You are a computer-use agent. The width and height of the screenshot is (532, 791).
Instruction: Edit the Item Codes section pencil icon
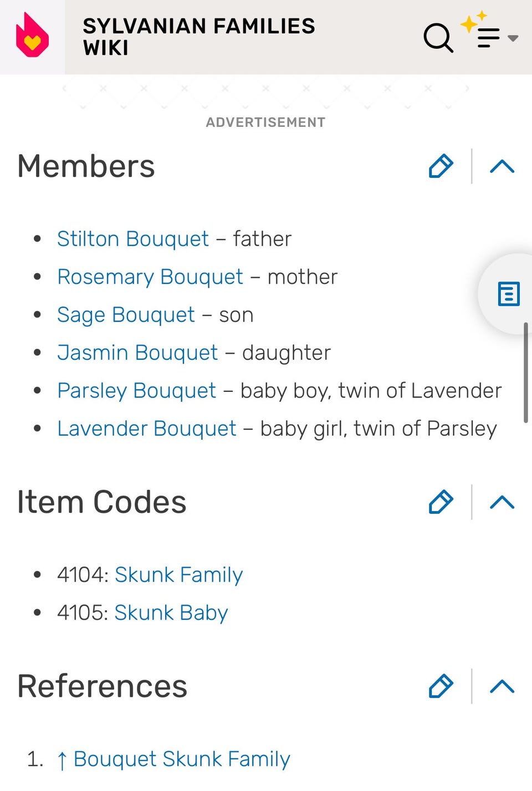click(441, 502)
